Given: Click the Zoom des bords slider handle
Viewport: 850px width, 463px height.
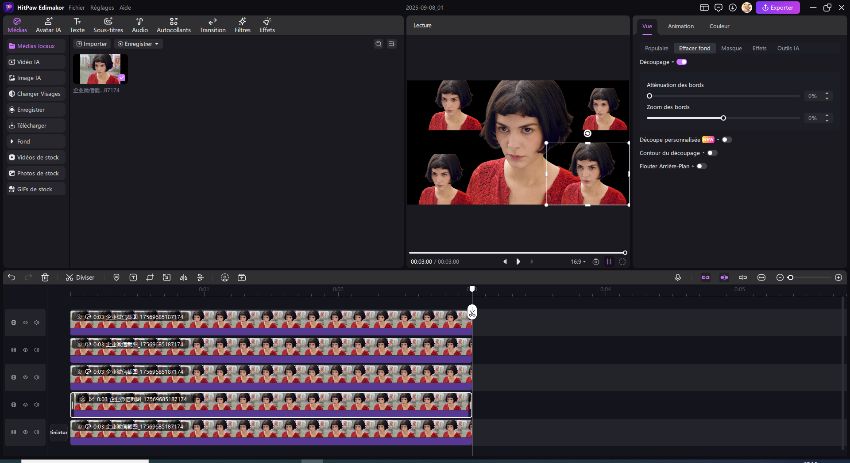Looking at the screenshot, I should click(723, 118).
